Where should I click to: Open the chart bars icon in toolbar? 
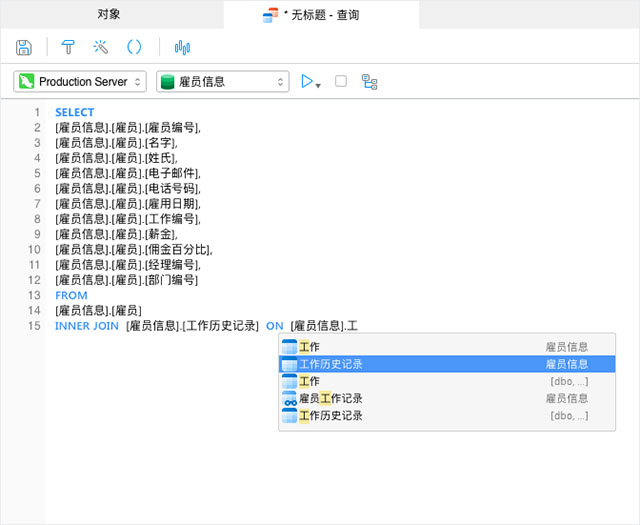pos(182,47)
